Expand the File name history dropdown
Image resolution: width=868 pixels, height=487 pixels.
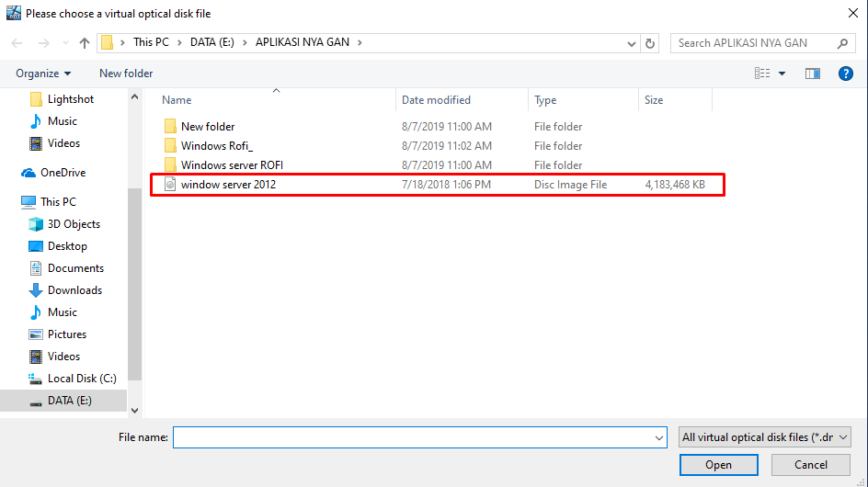(x=658, y=437)
